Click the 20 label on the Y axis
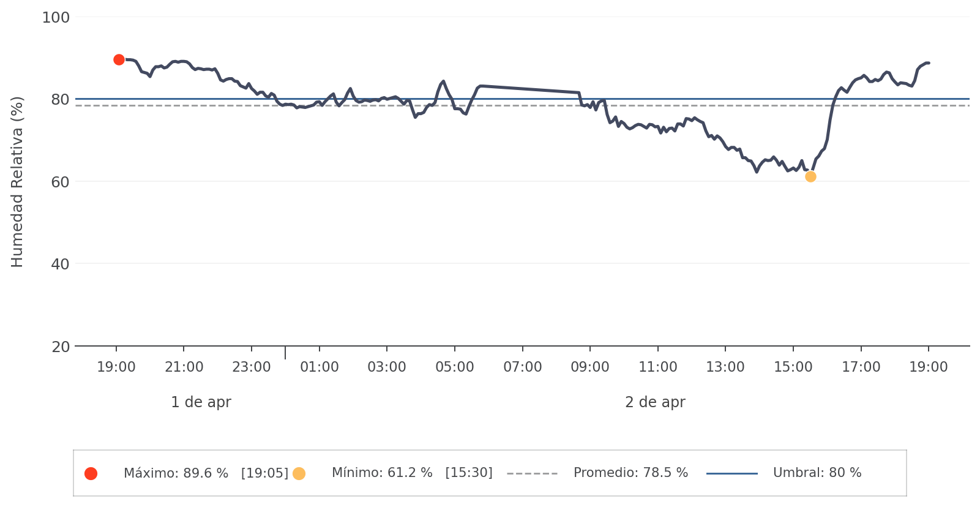The height and width of the screenshot is (507, 980). click(60, 347)
